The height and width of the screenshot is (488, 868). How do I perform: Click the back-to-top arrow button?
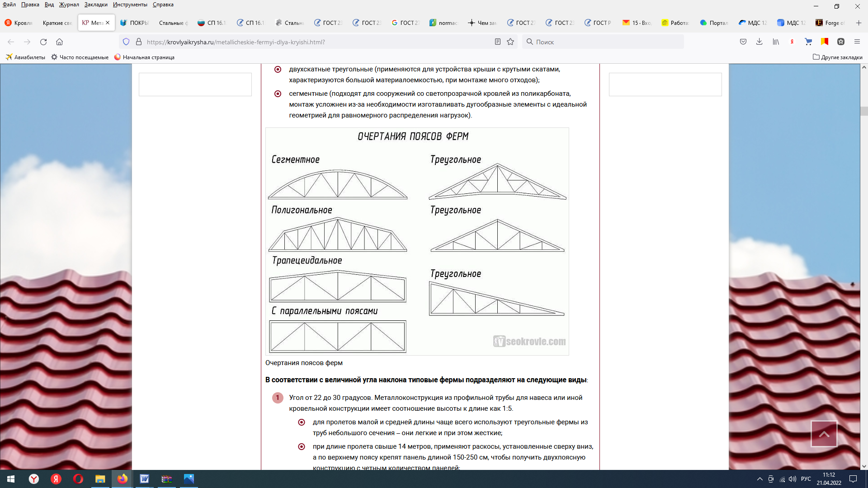(824, 434)
